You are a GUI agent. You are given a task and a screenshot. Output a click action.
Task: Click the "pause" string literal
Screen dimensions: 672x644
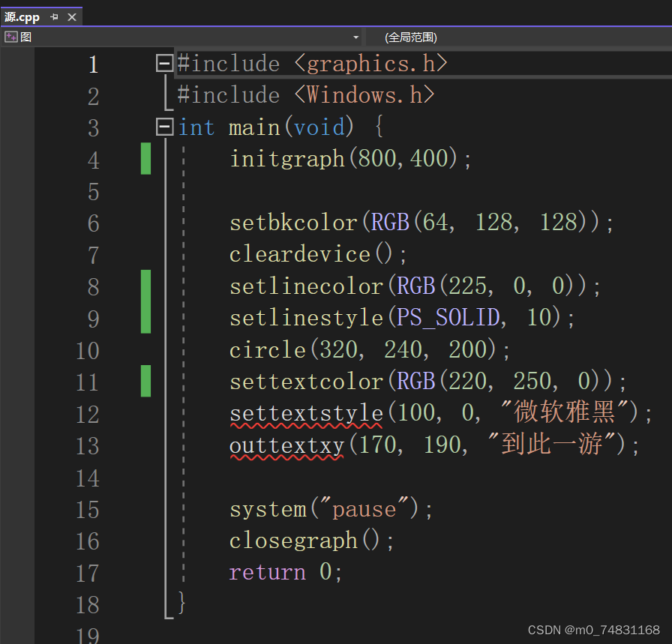pyautogui.click(x=364, y=508)
